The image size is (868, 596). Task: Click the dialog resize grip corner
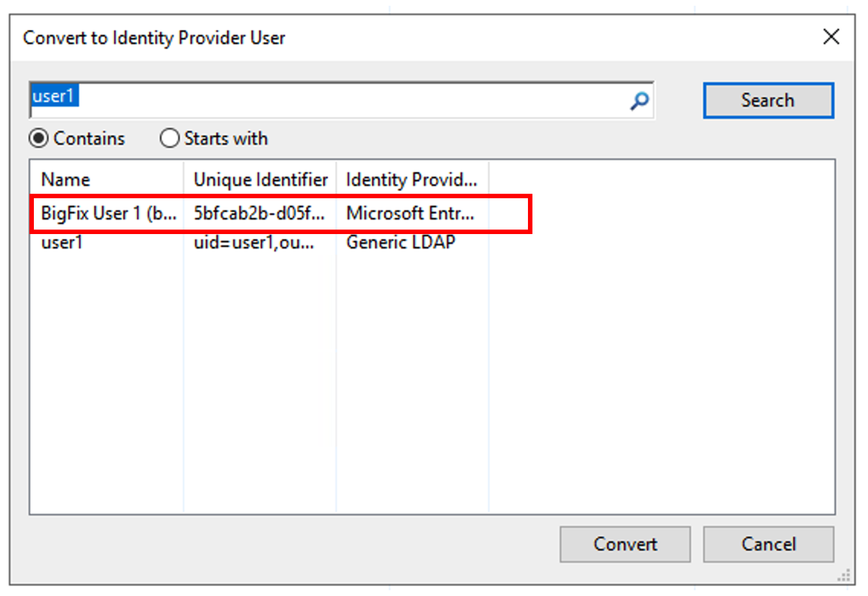(845, 576)
